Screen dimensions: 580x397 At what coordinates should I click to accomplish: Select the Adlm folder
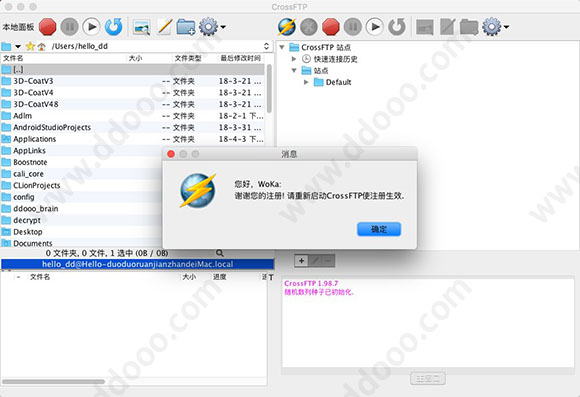point(132,116)
